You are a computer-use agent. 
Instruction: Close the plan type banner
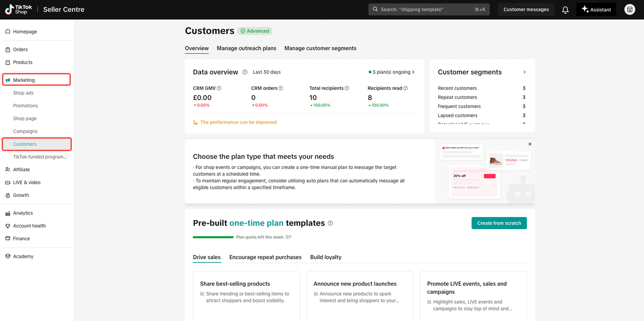[530, 144]
